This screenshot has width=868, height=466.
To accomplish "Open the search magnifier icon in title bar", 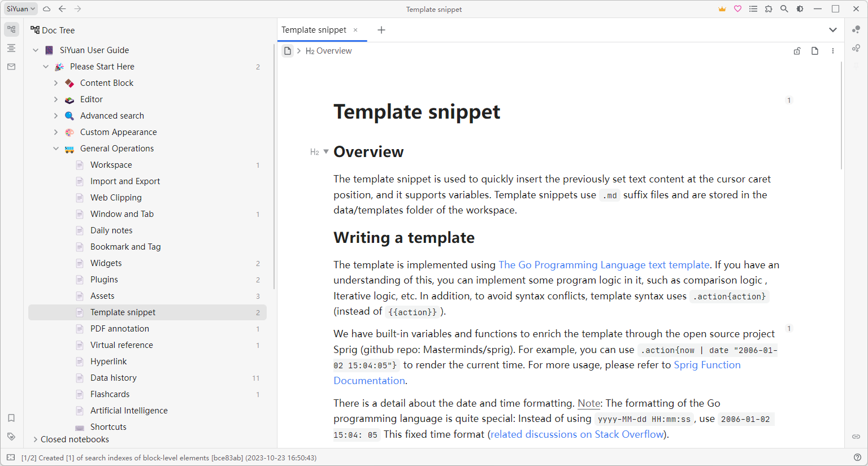I will pyautogui.click(x=784, y=9).
